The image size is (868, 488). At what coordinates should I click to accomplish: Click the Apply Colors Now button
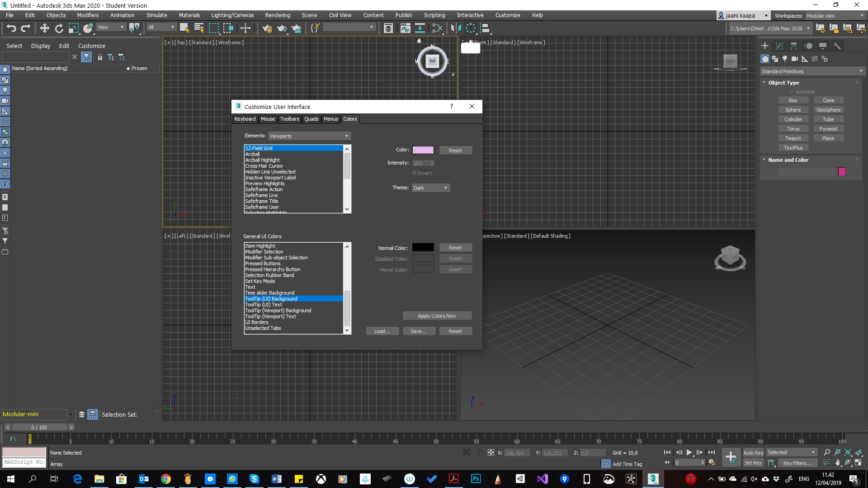(x=437, y=316)
